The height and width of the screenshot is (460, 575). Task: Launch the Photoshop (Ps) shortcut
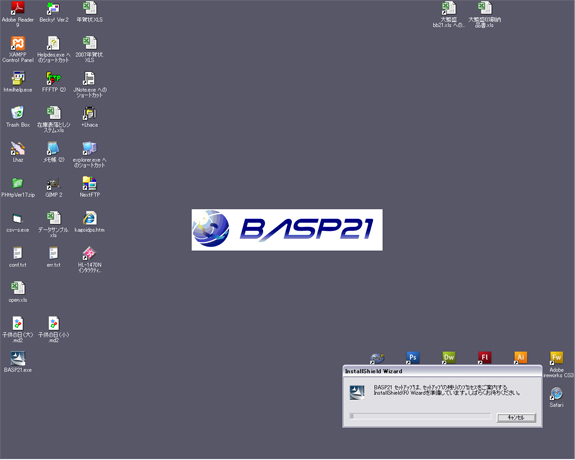[x=413, y=358]
